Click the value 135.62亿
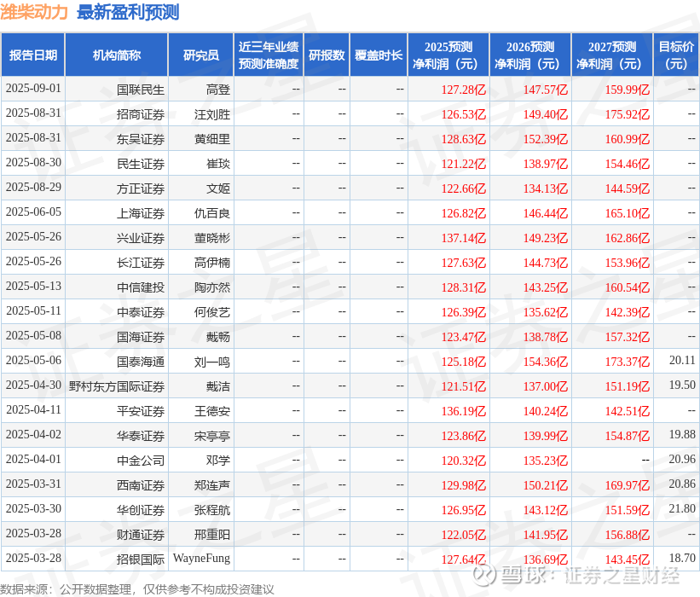The image size is (700, 597). pyautogui.click(x=546, y=312)
